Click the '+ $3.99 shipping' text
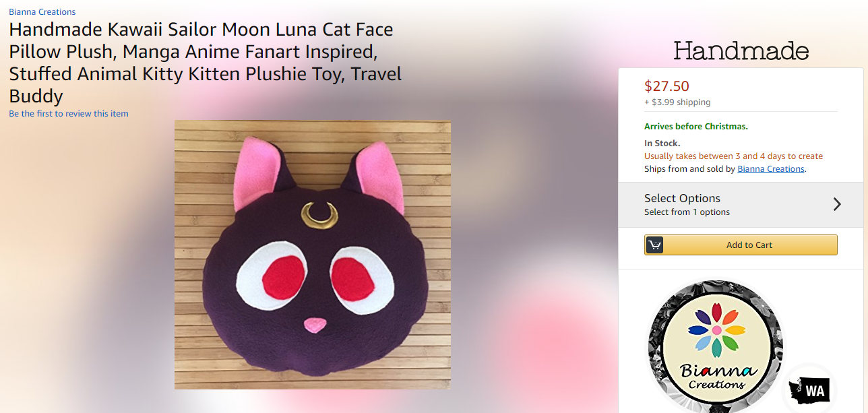Viewport: 868px width, 413px height. (677, 102)
